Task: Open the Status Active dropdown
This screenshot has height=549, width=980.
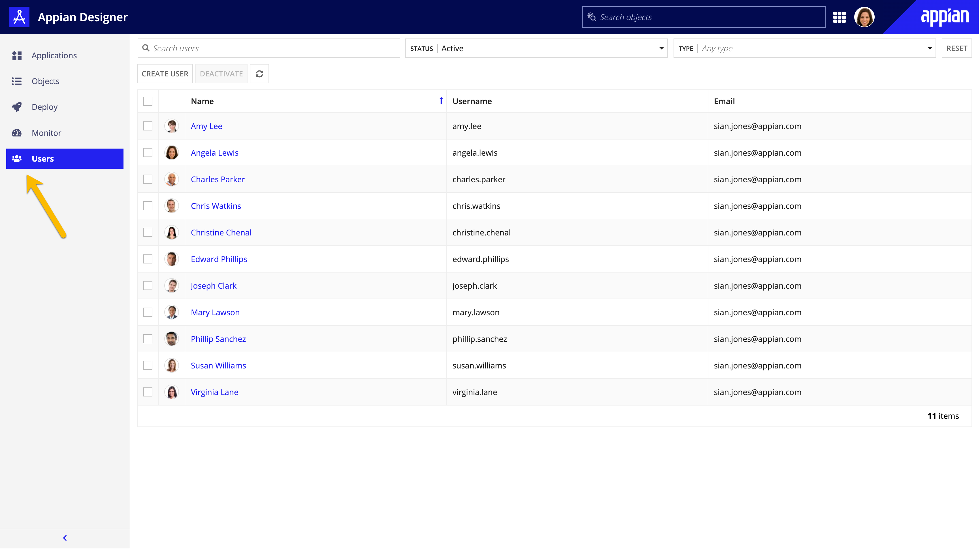Action: point(537,48)
